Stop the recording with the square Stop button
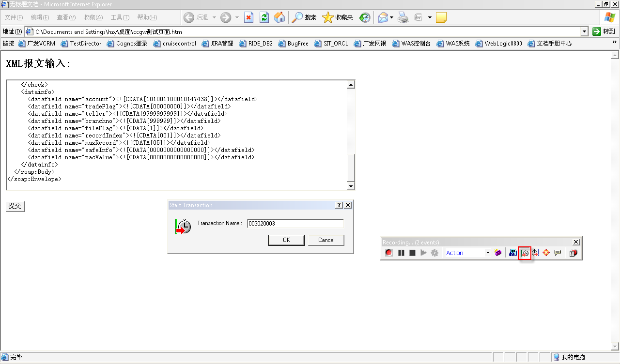The width and height of the screenshot is (620, 364). point(412,253)
